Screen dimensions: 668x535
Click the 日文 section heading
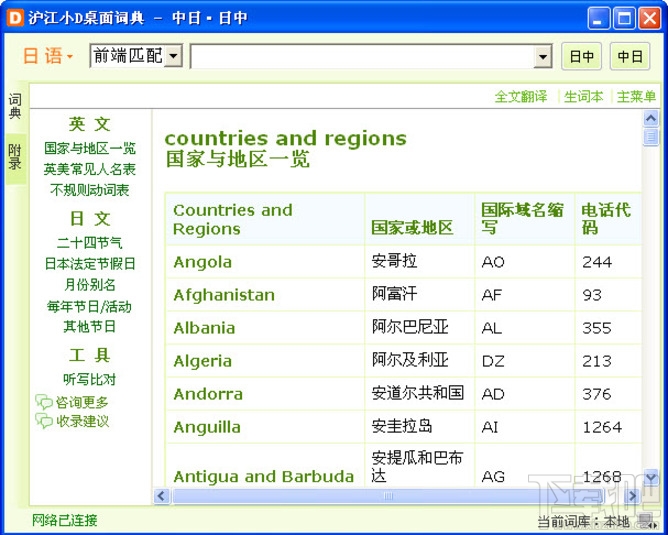pos(89,219)
